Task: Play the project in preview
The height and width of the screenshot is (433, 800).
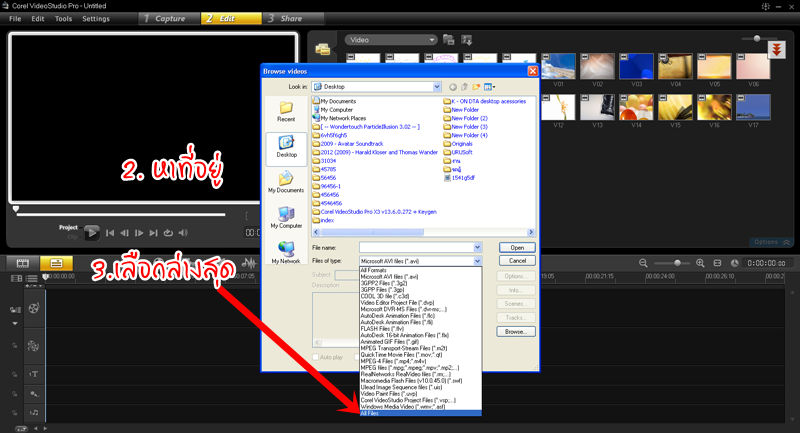Action: (x=91, y=233)
